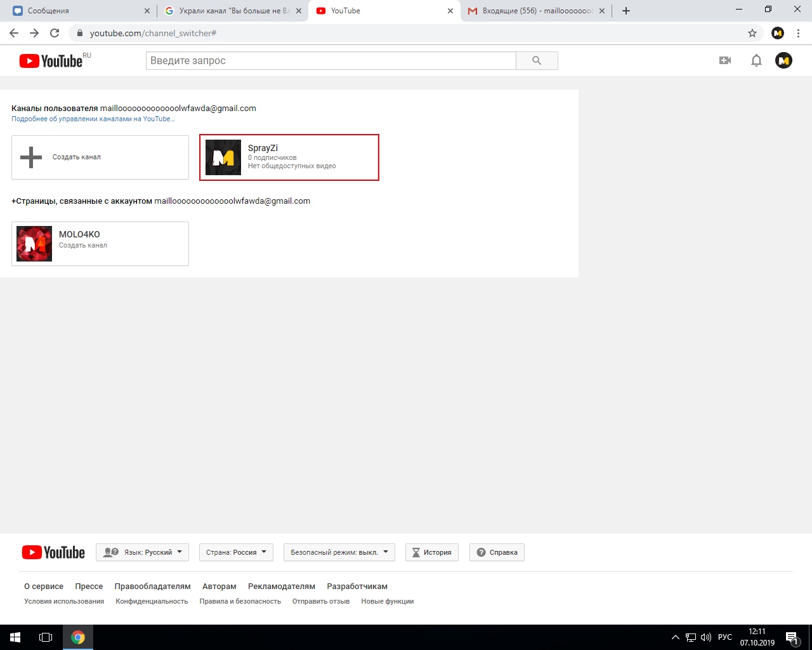This screenshot has height=650, width=812.
Task: Click the Отправить отзыв link
Action: tap(321, 601)
